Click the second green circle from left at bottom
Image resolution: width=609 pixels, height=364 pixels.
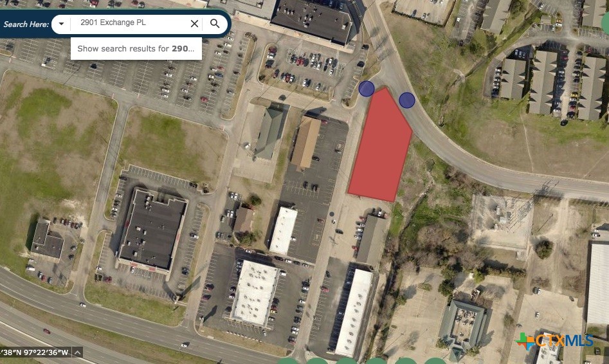pyautogui.click(x=317, y=361)
